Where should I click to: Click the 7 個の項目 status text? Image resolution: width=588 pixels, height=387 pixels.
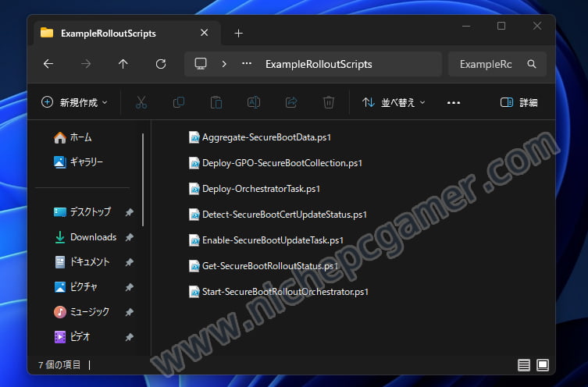[x=59, y=365]
